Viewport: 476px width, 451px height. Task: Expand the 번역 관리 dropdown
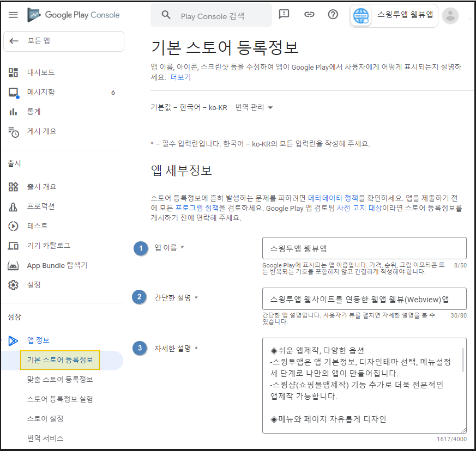254,107
